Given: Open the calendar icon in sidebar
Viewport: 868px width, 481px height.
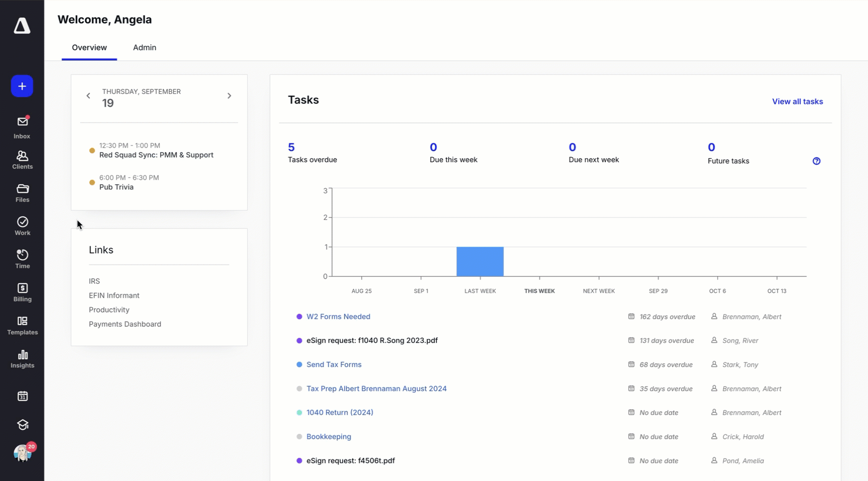Looking at the screenshot, I should coord(22,396).
